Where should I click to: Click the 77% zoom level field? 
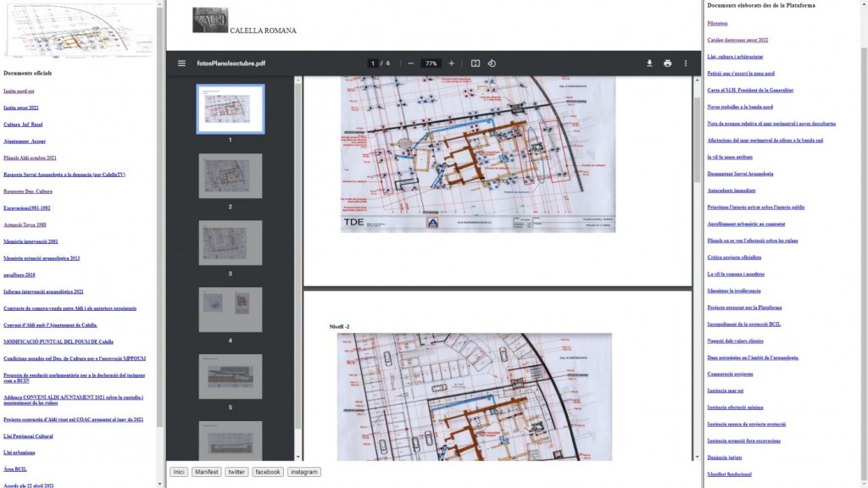point(431,64)
